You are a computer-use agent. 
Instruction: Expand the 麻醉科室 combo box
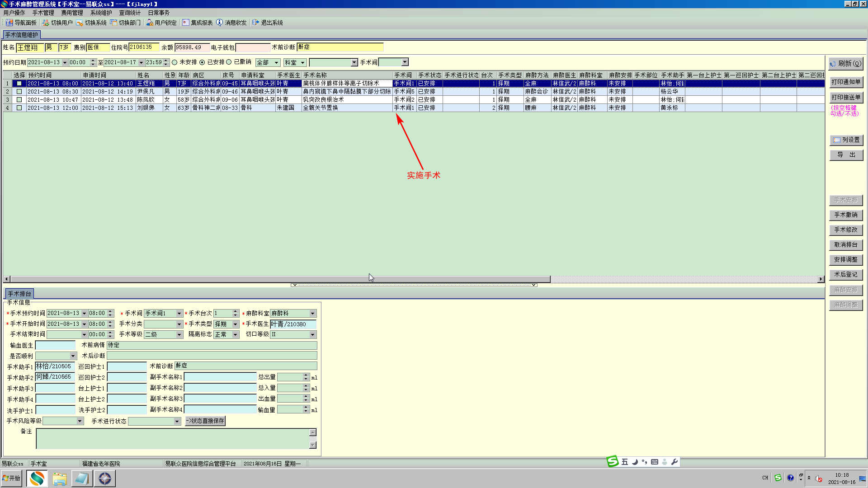click(312, 314)
